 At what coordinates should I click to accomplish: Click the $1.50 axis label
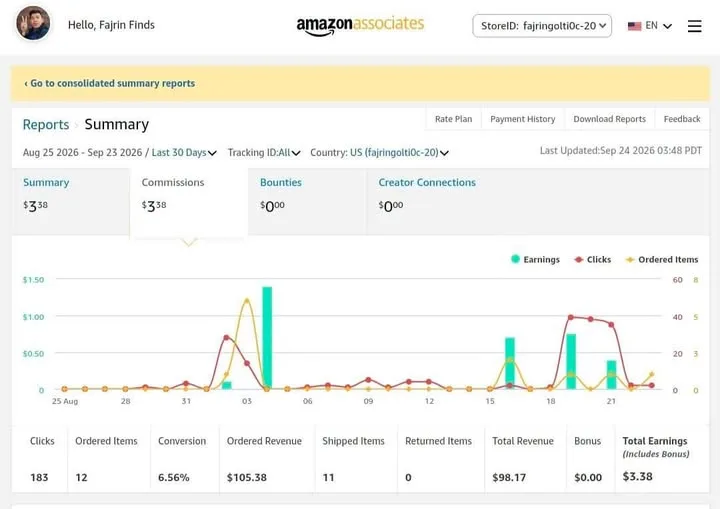point(33,280)
